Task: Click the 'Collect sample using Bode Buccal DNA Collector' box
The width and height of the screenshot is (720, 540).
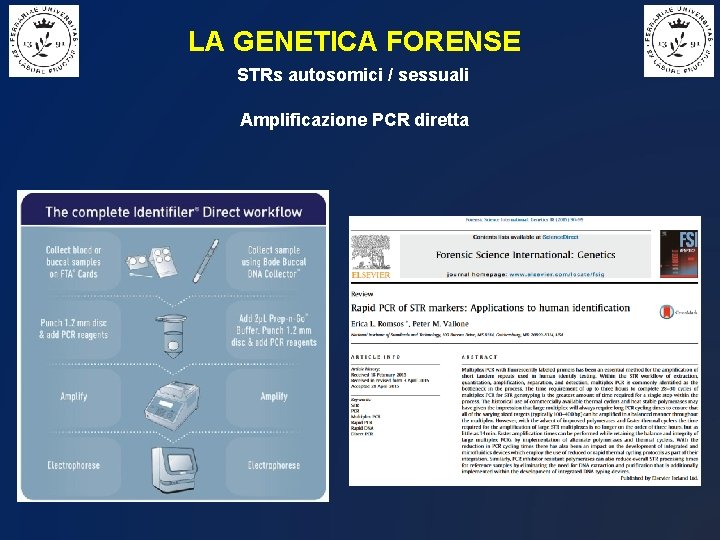Action: [x=274, y=262]
